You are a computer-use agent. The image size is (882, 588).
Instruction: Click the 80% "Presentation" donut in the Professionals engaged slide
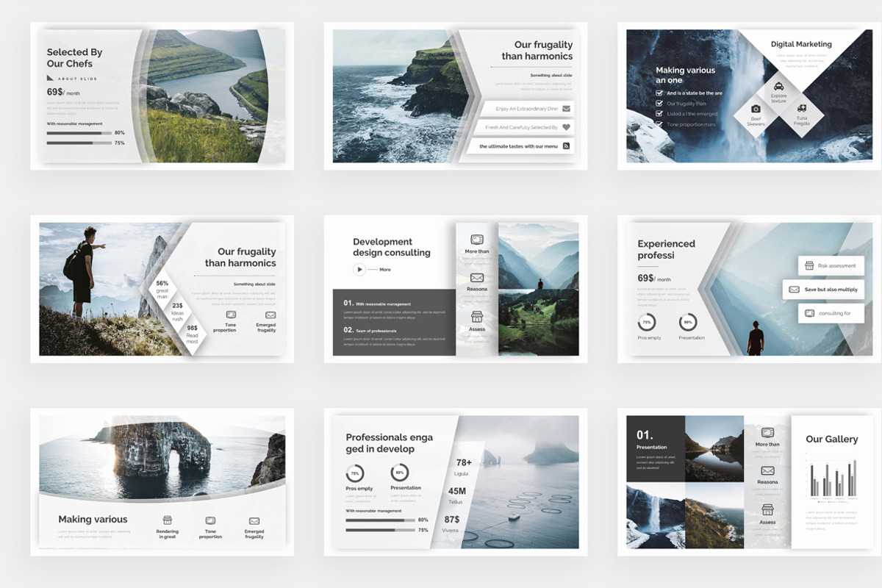click(400, 473)
